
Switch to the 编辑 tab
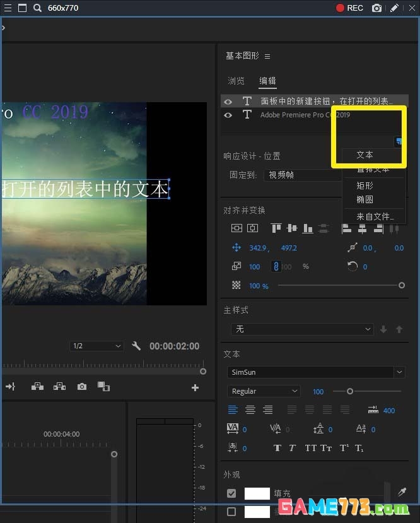267,81
